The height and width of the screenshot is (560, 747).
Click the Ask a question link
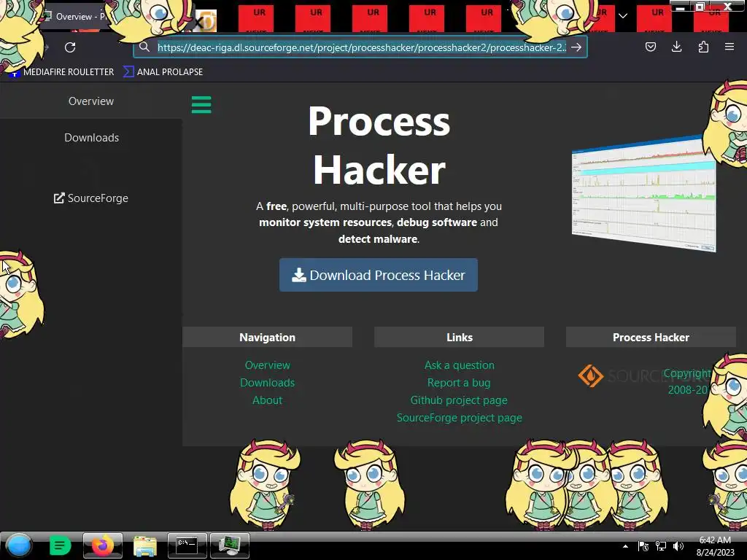click(460, 365)
